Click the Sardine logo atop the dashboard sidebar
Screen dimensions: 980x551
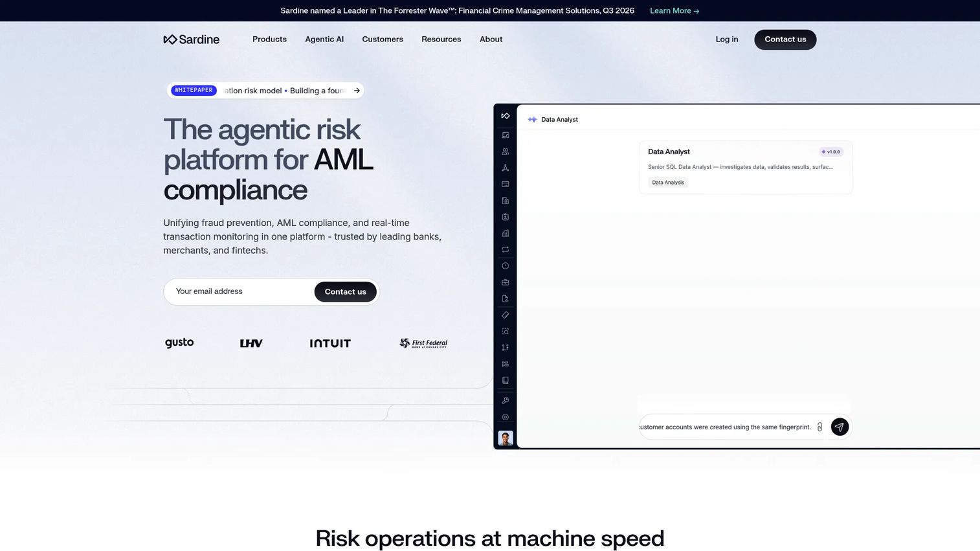coord(506,116)
